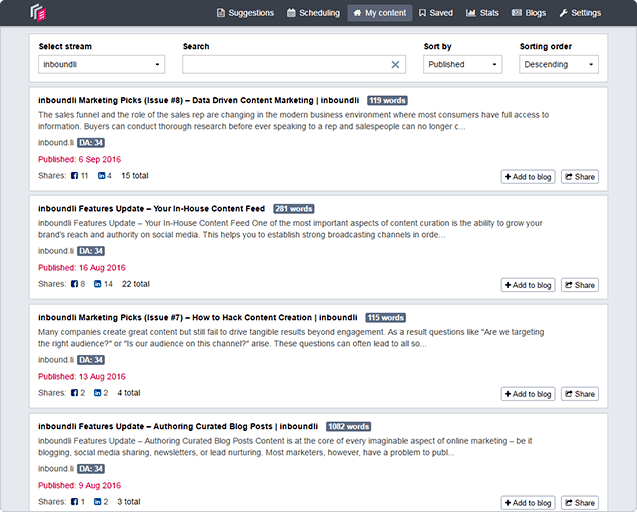Click the 1082 words badge

click(349, 426)
